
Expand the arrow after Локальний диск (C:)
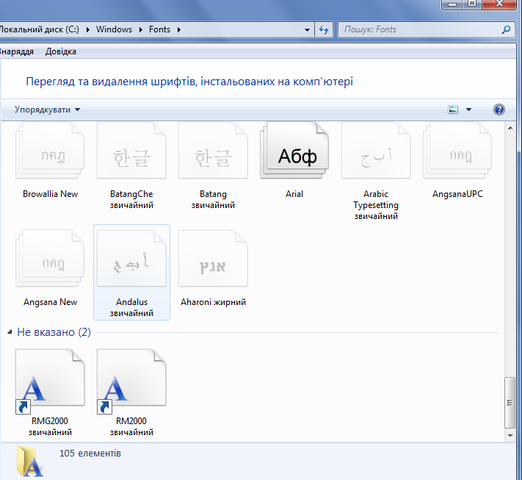coord(88,30)
